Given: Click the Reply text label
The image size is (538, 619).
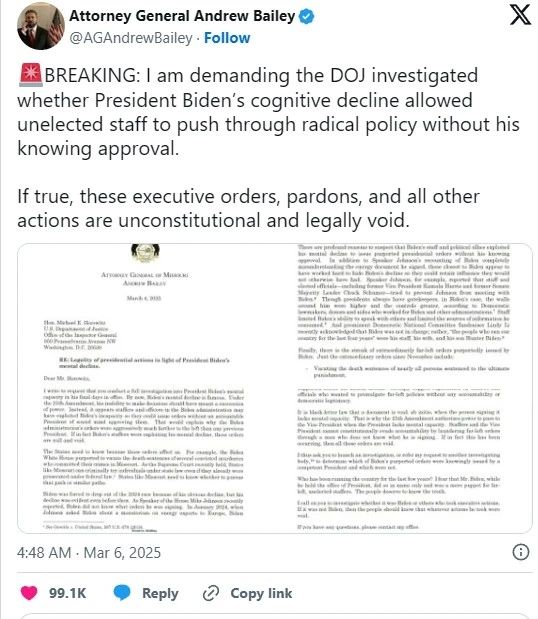Looking at the screenshot, I should point(160,593).
